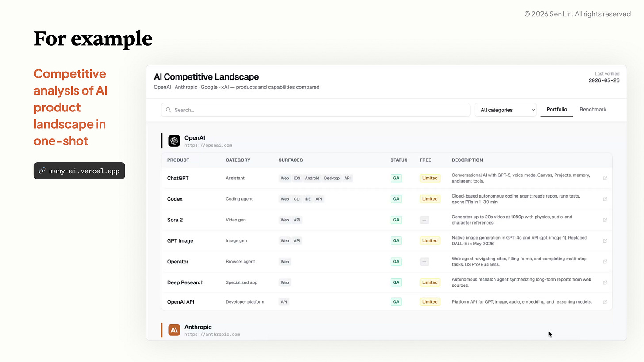Viewport: 644px width, 362px height.
Task: Click the API surface tag for OpenAI API
Action: tap(284, 302)
